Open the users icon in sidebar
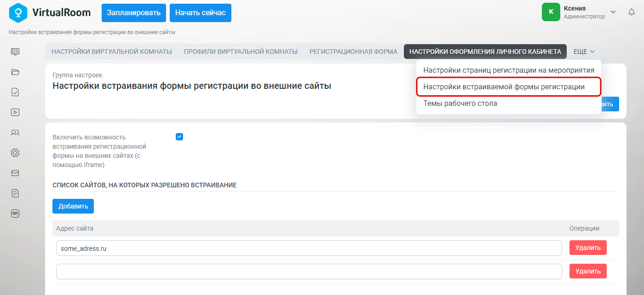644x295 pixels. (15, 133)
